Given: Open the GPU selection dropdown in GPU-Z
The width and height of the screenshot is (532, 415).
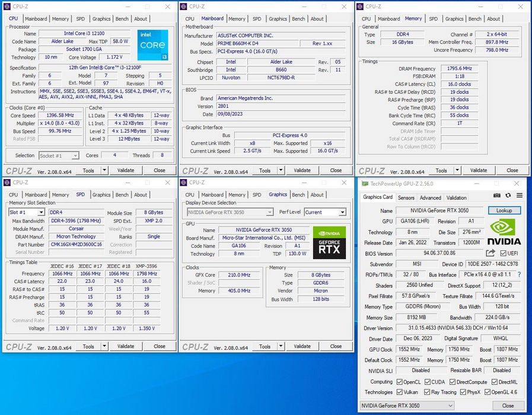Looking at the screenshot, I should [x=406, y=406].
